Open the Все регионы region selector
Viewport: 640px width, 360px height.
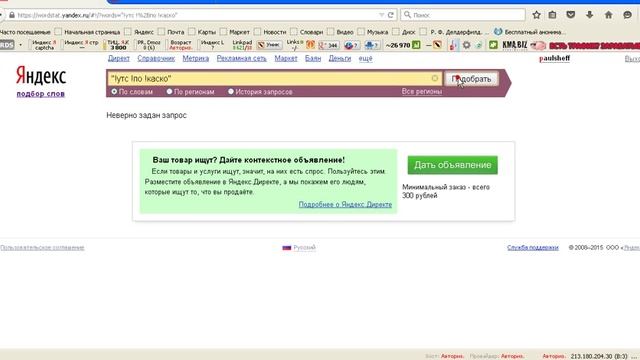click(x=422, y=91)
